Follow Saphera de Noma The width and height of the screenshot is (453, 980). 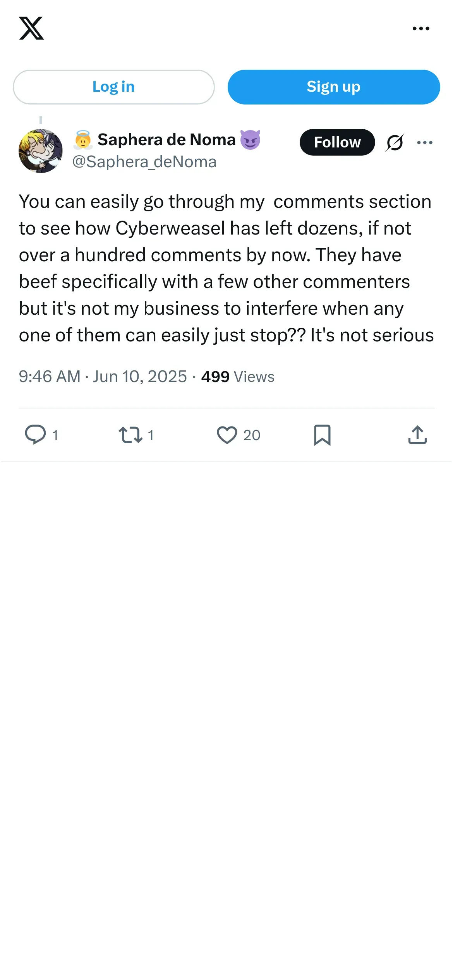point(337,142)
